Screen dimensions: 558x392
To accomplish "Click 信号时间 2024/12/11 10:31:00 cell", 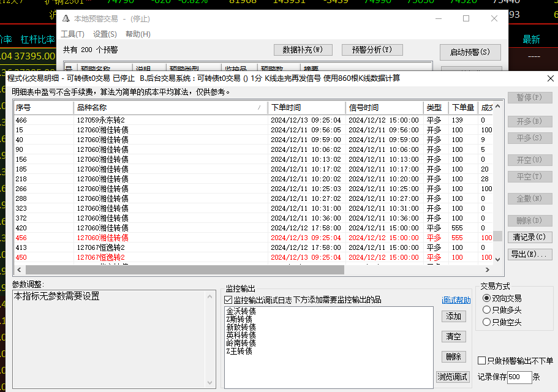I will [x=383, y=208].
